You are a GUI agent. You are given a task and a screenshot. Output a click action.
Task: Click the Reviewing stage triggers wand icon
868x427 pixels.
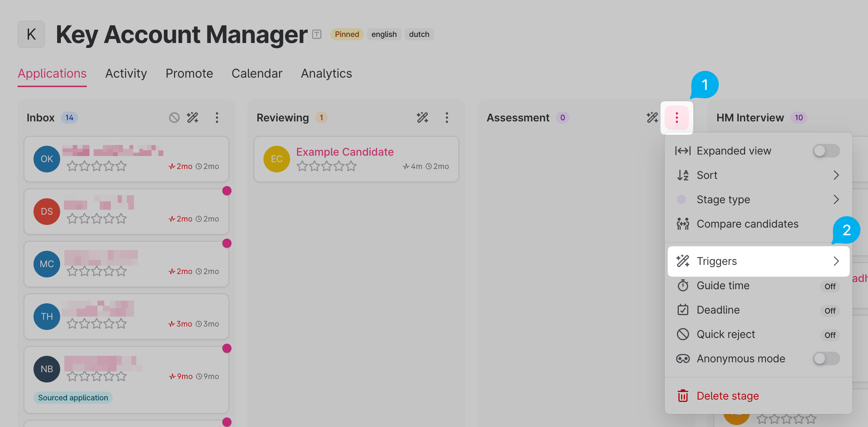pos(422,118)
